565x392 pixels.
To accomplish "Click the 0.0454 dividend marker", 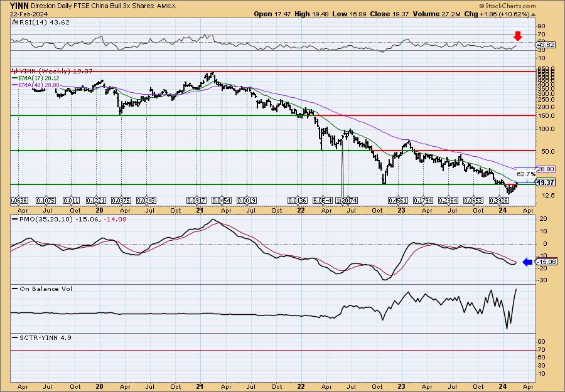I will (221, 201).
